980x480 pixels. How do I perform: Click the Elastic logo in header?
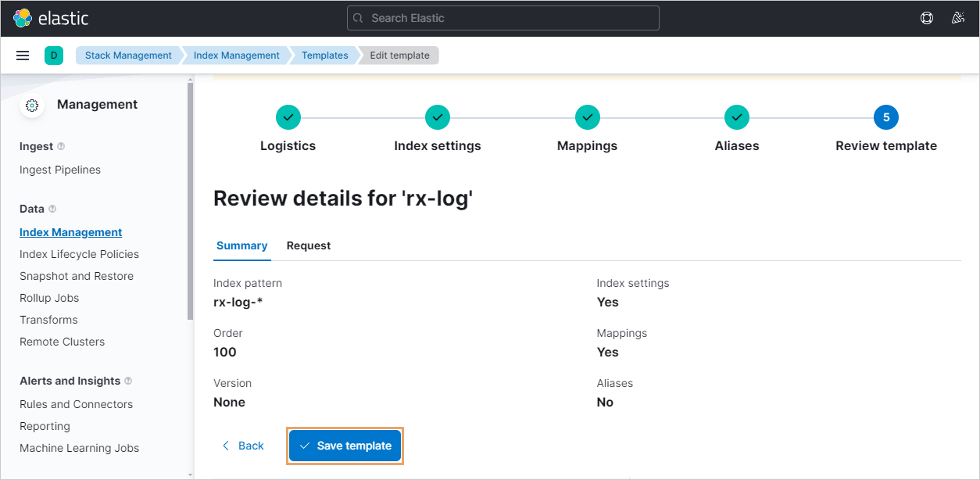click(x=51, y=18)
